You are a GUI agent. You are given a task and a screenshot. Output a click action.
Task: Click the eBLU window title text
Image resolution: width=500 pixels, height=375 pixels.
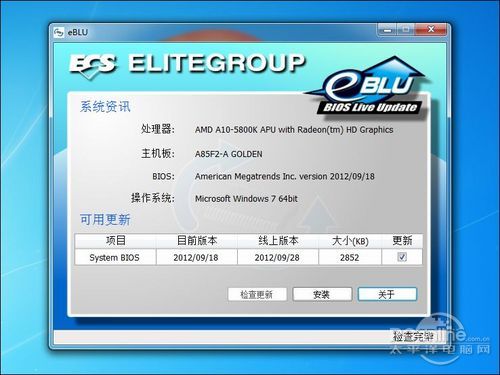point(78,33)
